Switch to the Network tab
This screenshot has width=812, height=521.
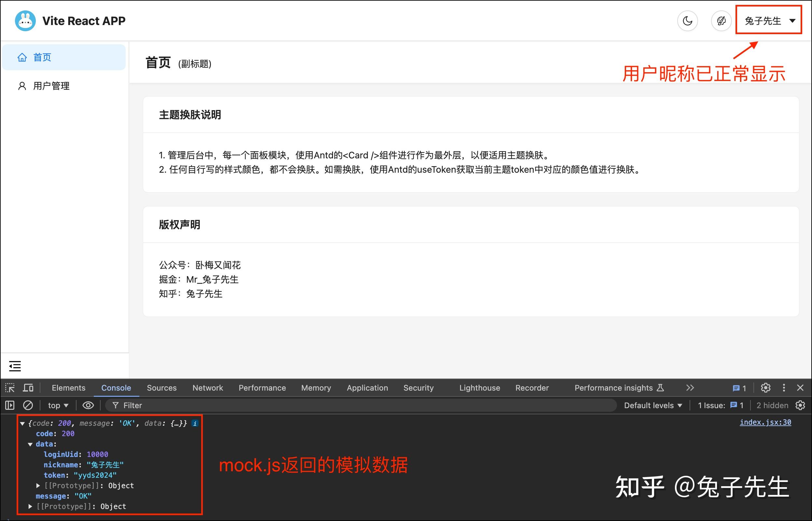(x=208, y=388)
